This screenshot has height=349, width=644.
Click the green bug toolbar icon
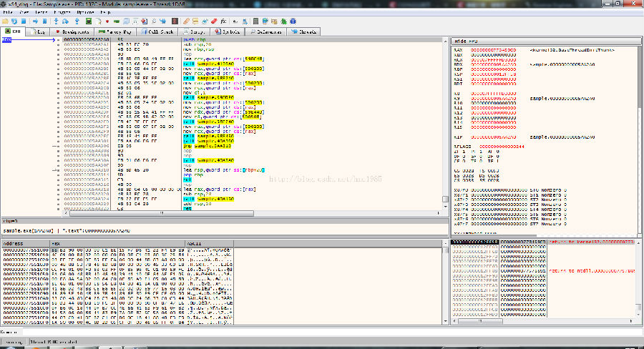point(284,21)
